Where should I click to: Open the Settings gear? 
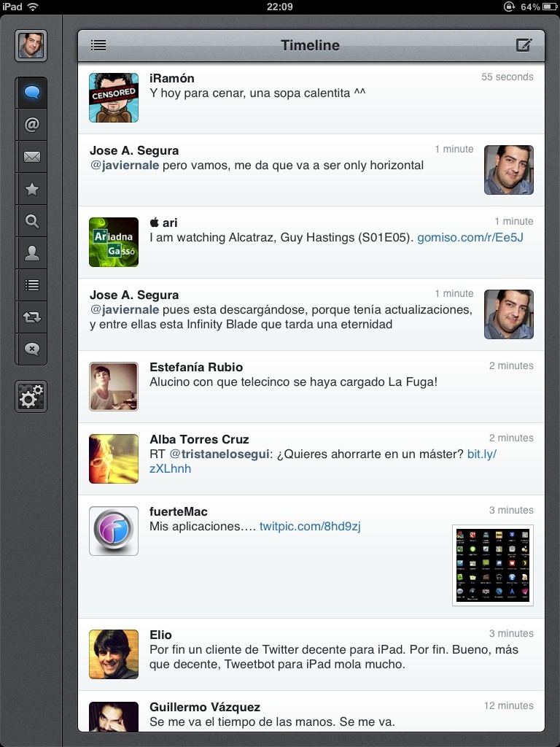pyautogui.click(x=31, y=398)
